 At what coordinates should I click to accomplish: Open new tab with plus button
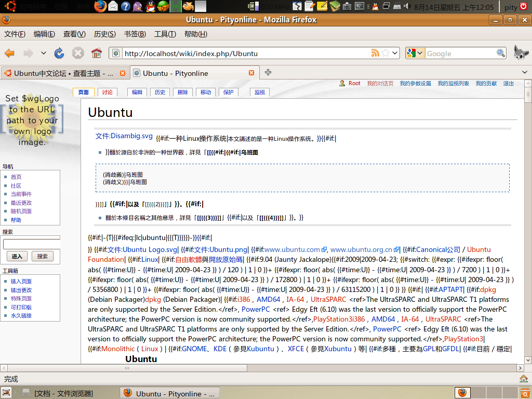pos(268,72)
